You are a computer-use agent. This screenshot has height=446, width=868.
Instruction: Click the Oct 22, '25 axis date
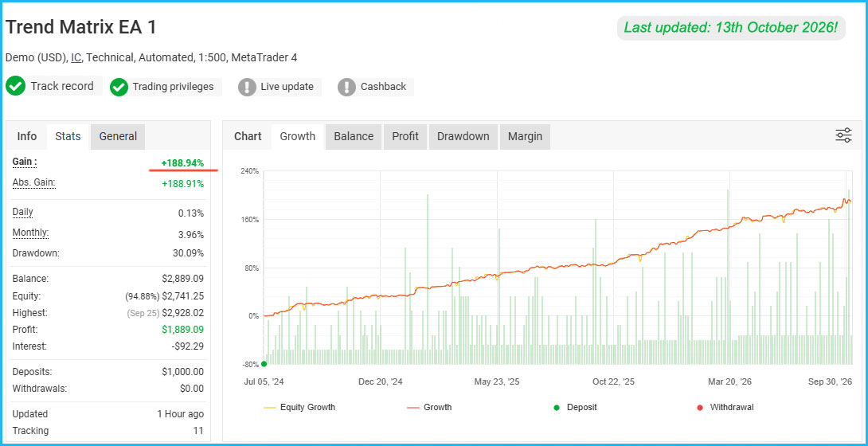pos(613,381)
